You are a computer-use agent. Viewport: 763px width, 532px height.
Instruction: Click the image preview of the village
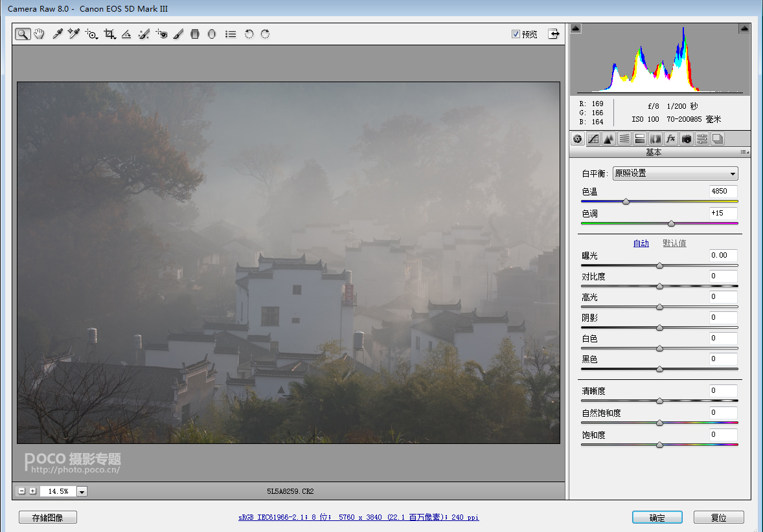pyautogui.click(x=289, y=263)
